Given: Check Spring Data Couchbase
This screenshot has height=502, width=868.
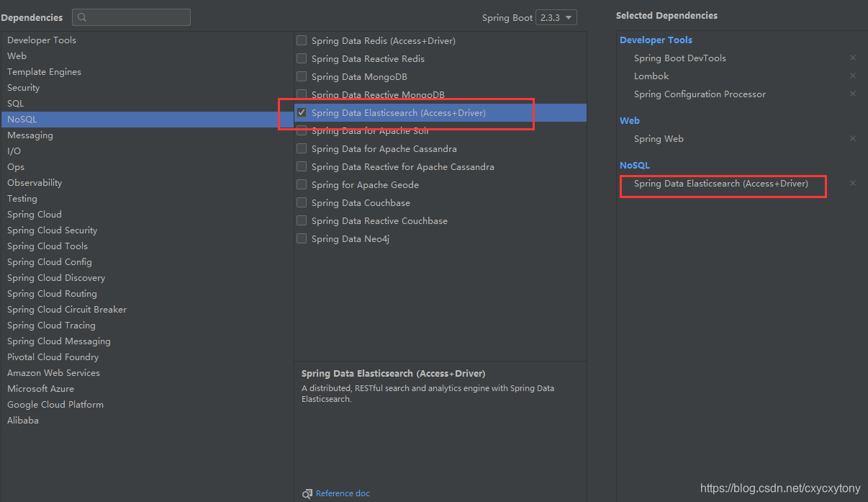Looking at the screenshot, I should point(302,203).
